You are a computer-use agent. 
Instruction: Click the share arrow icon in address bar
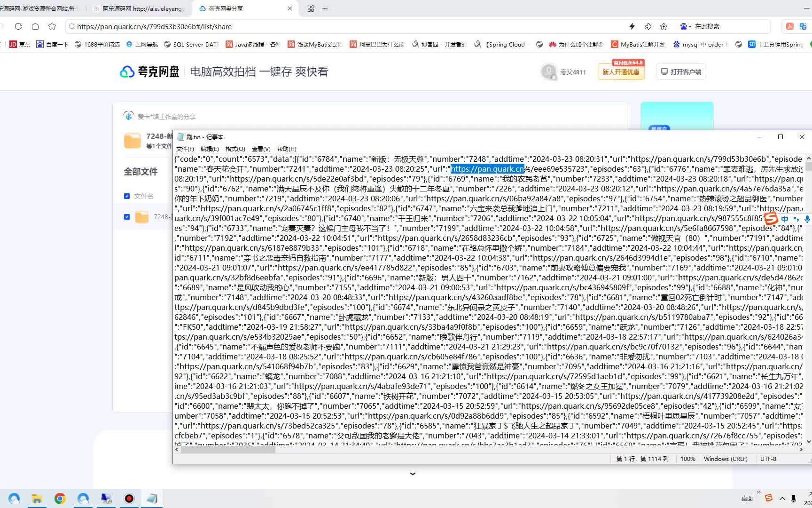tap(648, 26)
